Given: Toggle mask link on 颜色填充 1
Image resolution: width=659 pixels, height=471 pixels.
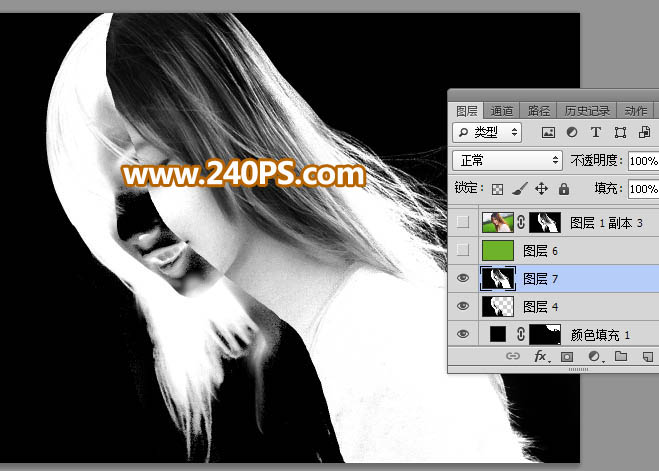Looking at the screenshot, I should [521, 334].
